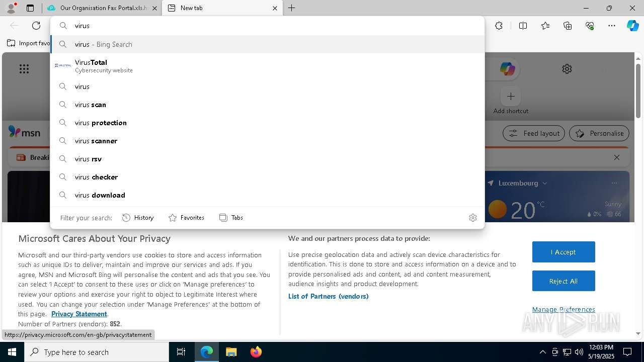
Task: Open Edge Settings and more menu
Action: tap(612, 26)
